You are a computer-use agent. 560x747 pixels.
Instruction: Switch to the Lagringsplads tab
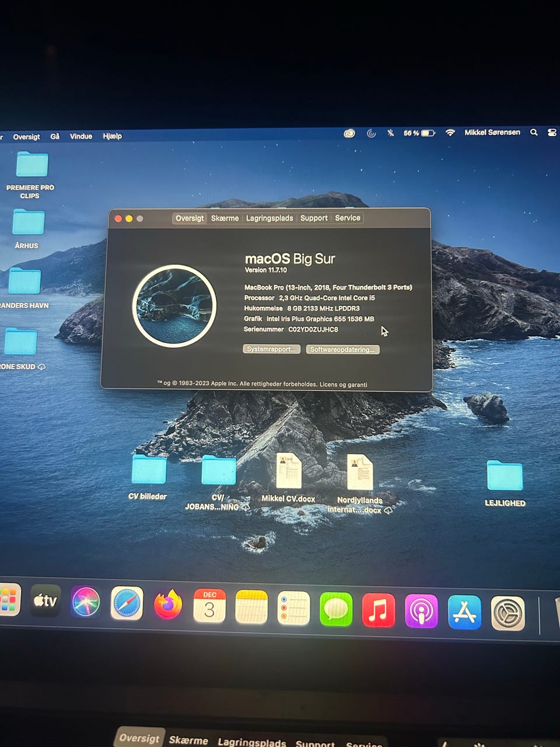click(x=269, y=218)
